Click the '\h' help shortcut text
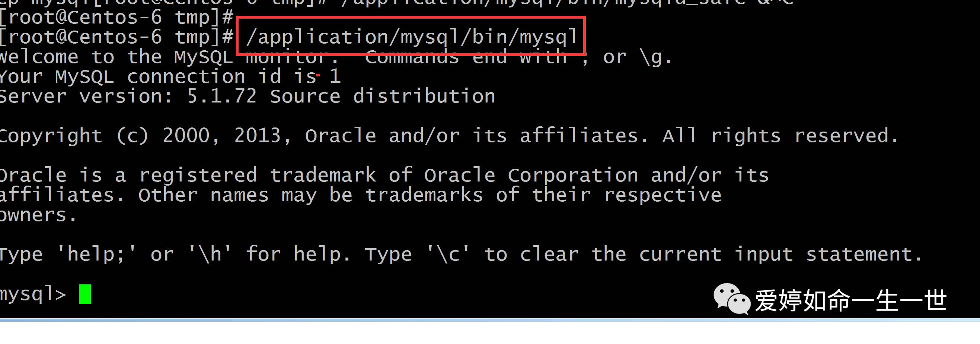This screenshot has width=980, height=344. point(210,255)
